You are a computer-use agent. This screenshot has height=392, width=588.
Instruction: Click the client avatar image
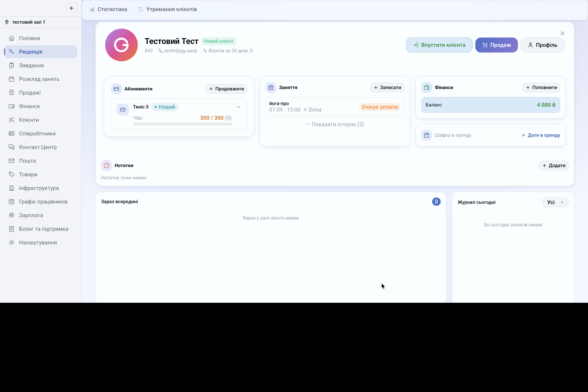[x=121, y=45]
